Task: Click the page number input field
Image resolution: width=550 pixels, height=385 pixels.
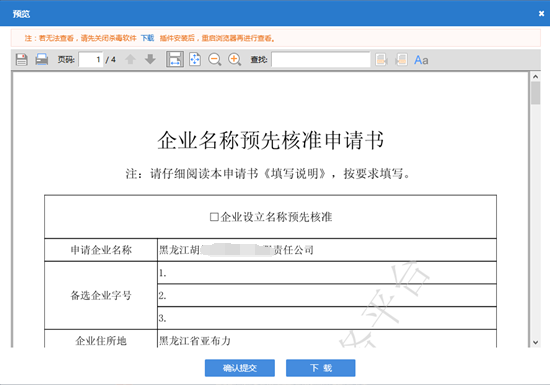Action: pyautogui.click(x=91, y=60)
